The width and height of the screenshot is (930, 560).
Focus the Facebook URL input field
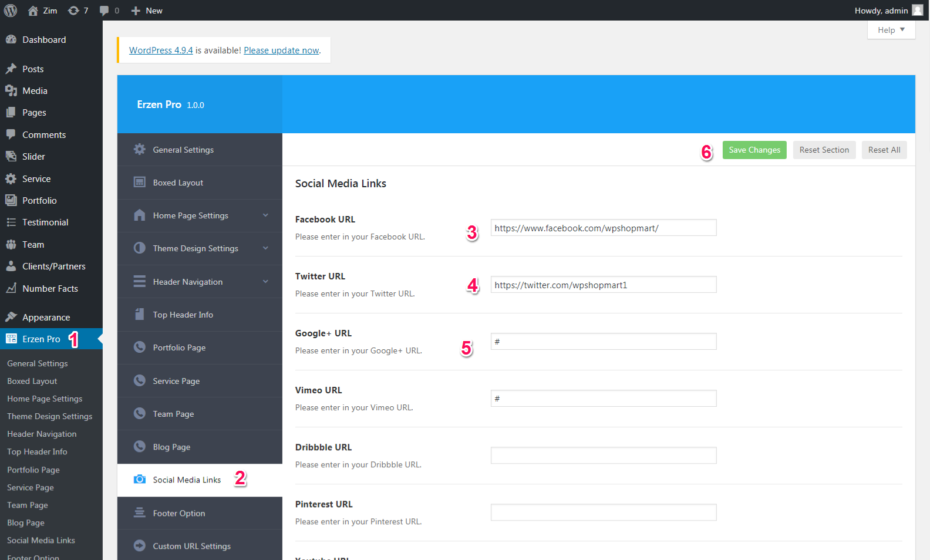pyautogui.click(x=604, y=228)
